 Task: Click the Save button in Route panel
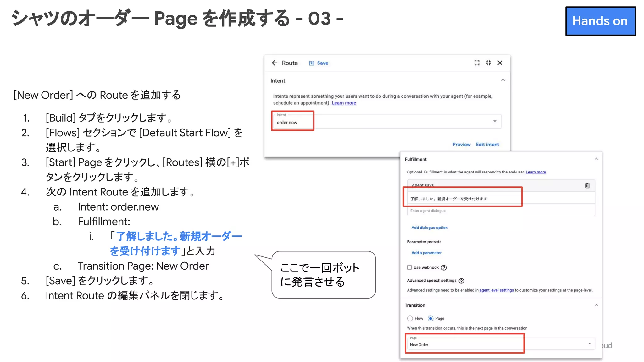[319, 63]
